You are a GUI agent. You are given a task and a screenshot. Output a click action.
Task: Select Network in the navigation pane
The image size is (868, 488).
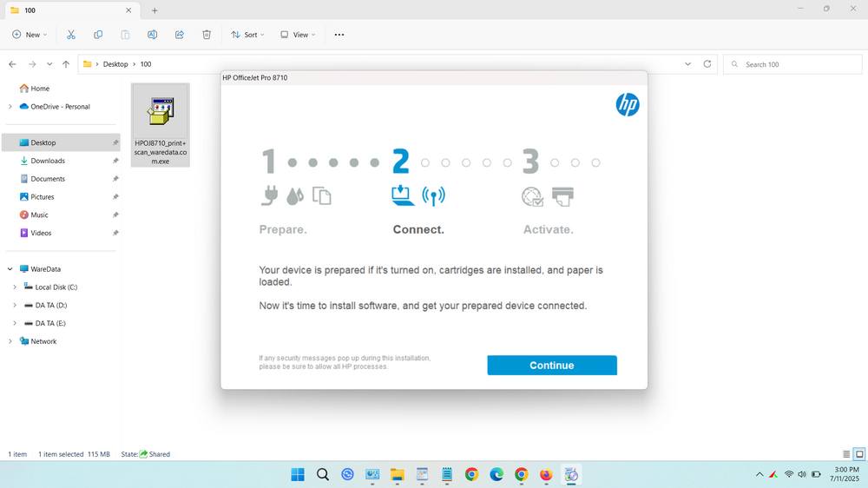[x=43, y=341]
